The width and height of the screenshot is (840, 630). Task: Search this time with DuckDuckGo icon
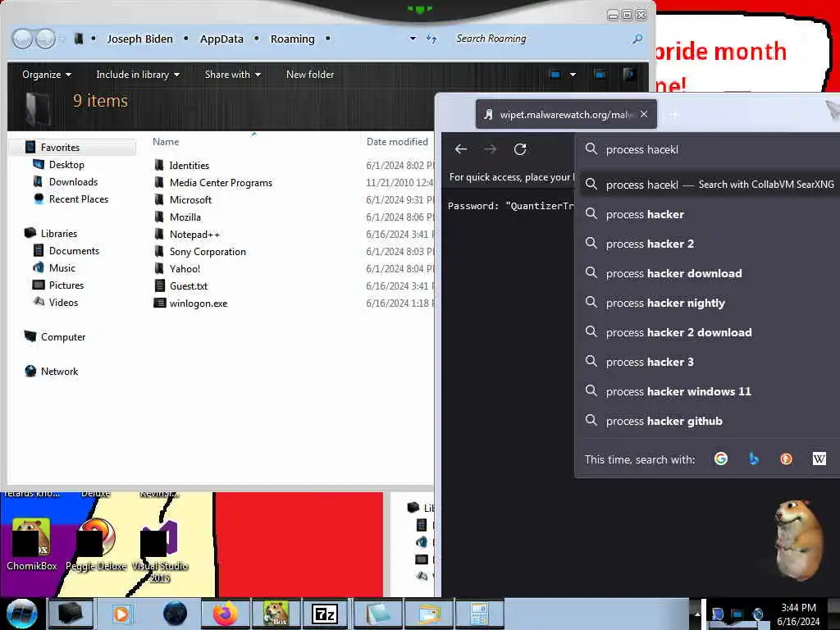pos(786,459)
